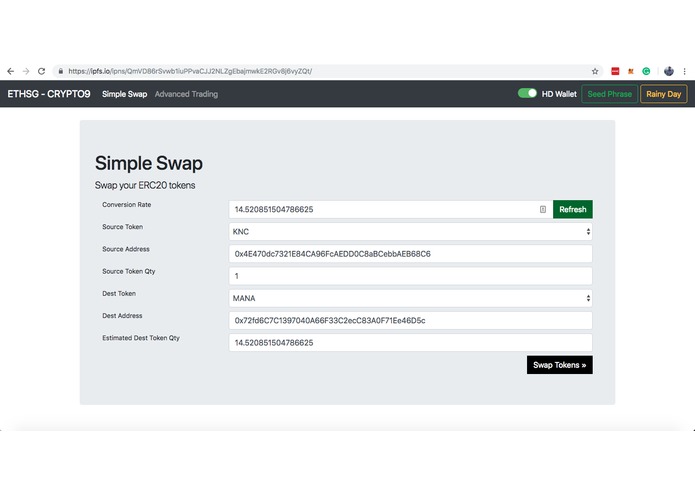Open the browser profile avatar

[669, 71]
